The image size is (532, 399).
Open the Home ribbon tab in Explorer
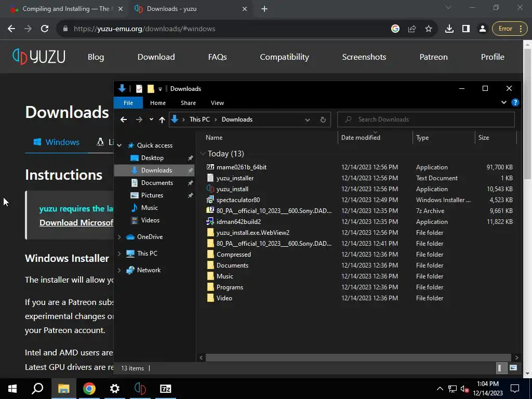click(158, 103)
